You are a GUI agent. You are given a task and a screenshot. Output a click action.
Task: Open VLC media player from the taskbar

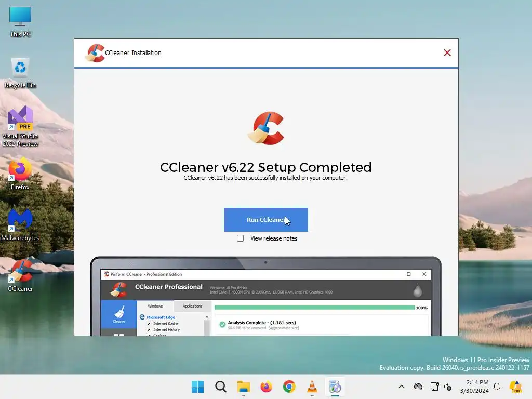click(x=312, y=387)
